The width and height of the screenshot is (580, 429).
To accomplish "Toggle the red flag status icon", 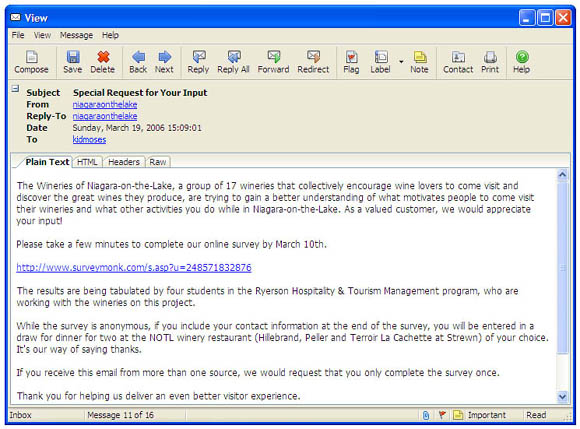I will (x=442, y=415).
